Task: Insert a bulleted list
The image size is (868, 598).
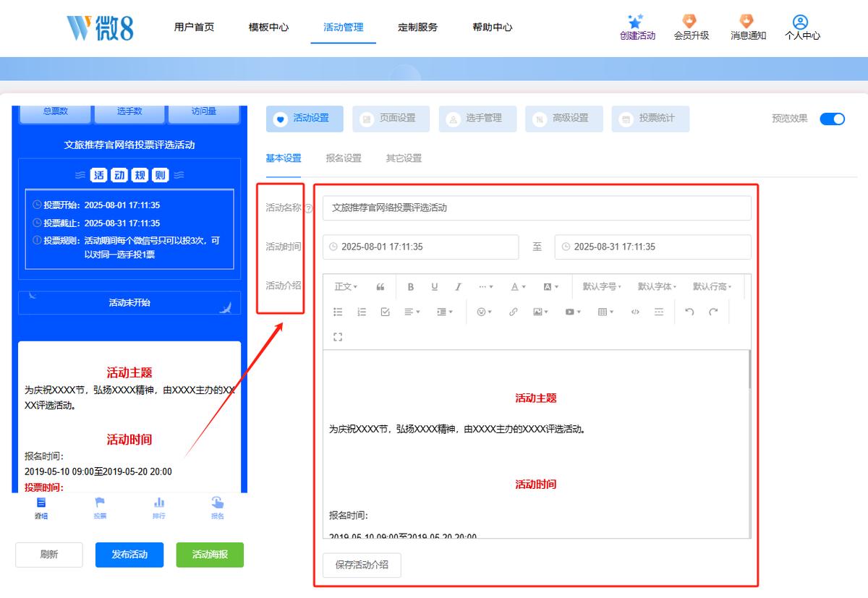Action: [338, 312]
